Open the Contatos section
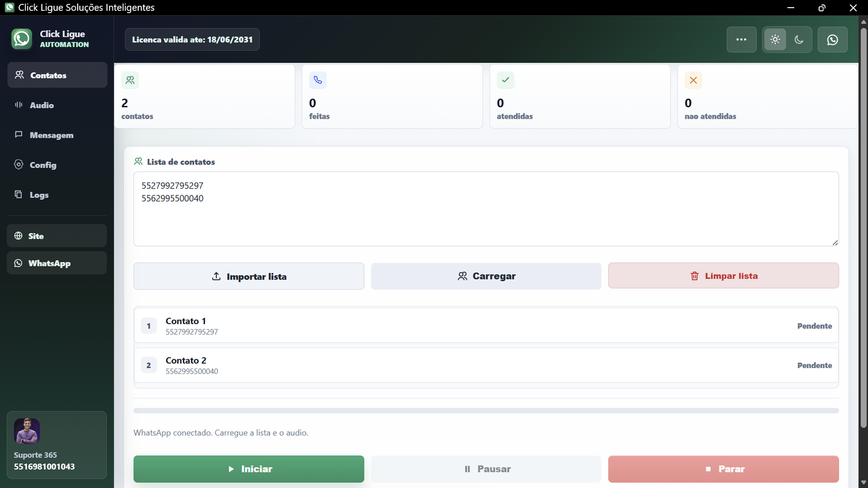 click(58, 75)
